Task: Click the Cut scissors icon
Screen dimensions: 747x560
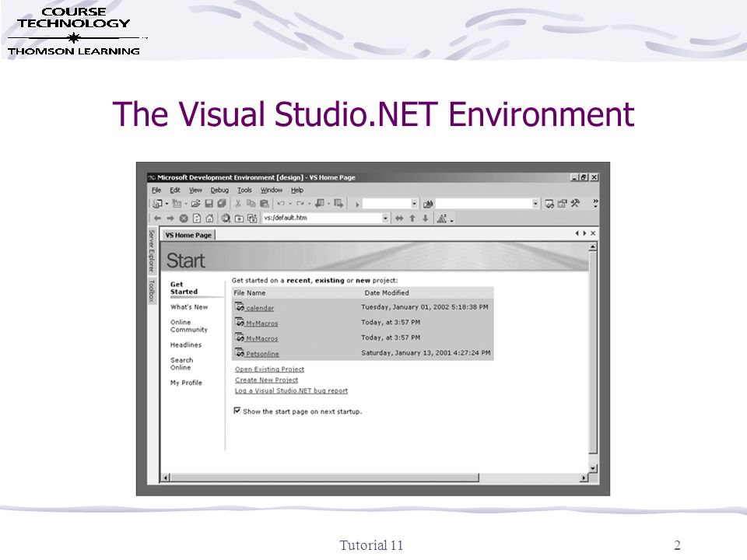Action: point(238,204)
